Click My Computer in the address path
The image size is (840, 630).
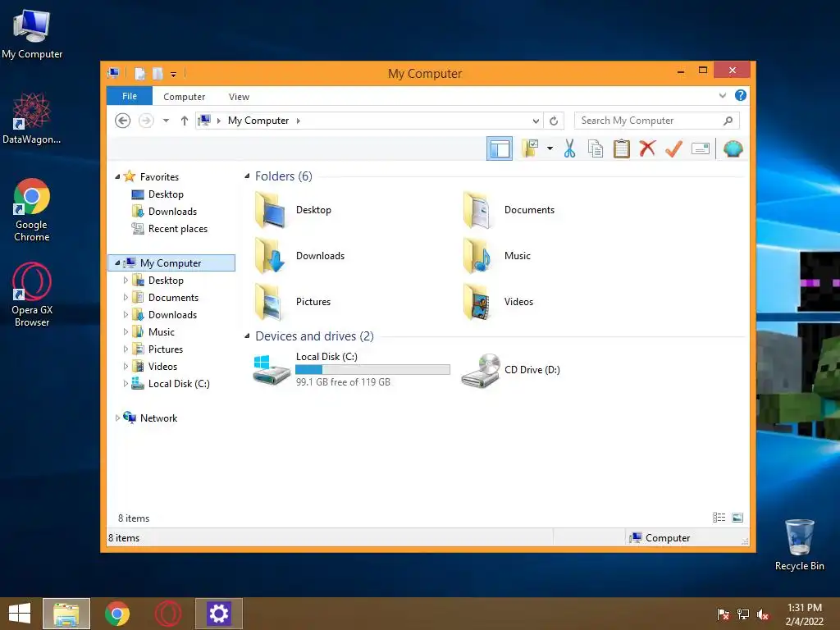[x=258, y=121]
